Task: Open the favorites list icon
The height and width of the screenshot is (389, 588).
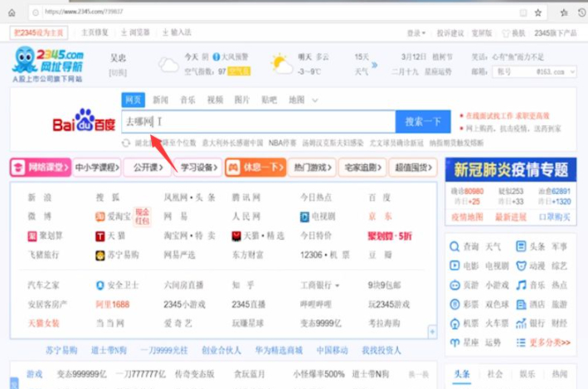Action: pyautogui.click(x=564, y=12)
